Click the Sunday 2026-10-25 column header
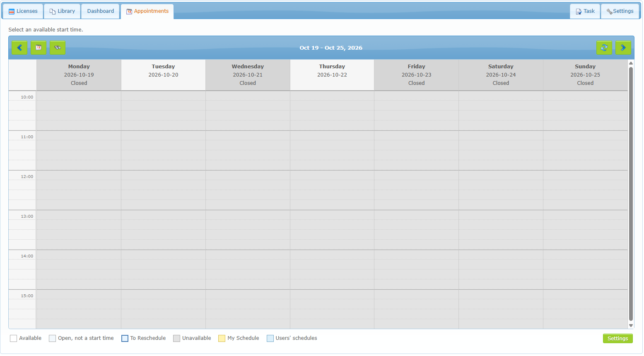 click(x=585, y=75)
